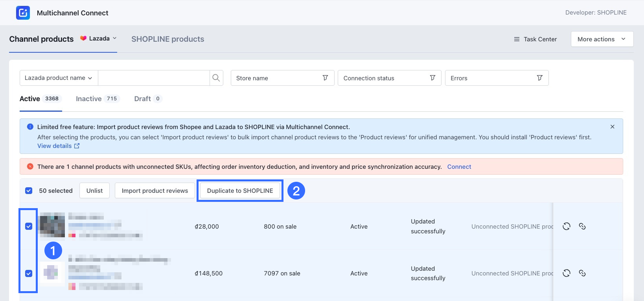Click the search magnifier icon
Screen dimensions: 644x301
[216, 78]
